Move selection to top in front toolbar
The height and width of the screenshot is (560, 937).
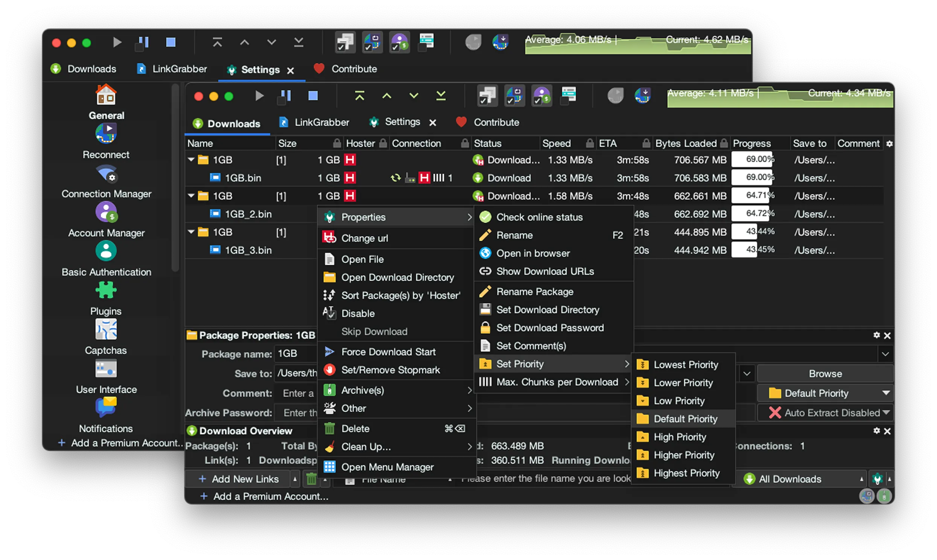[x=359, y=96]
